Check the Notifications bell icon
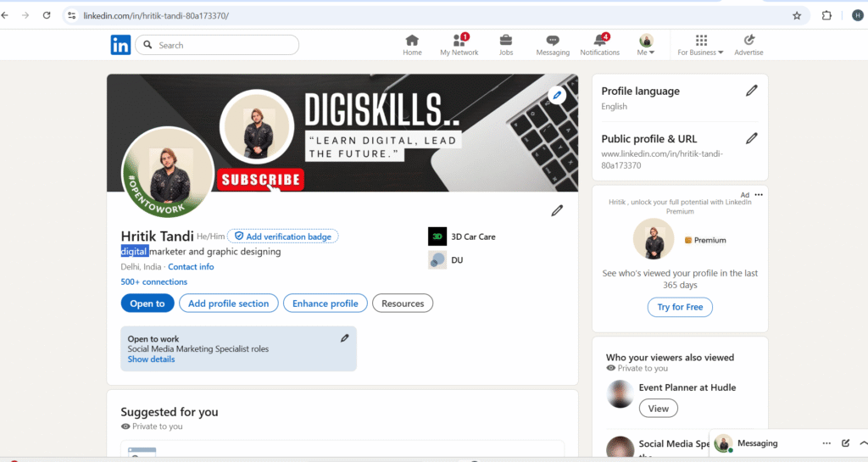This screenshot has height=462, width=868. coord(599,41)
